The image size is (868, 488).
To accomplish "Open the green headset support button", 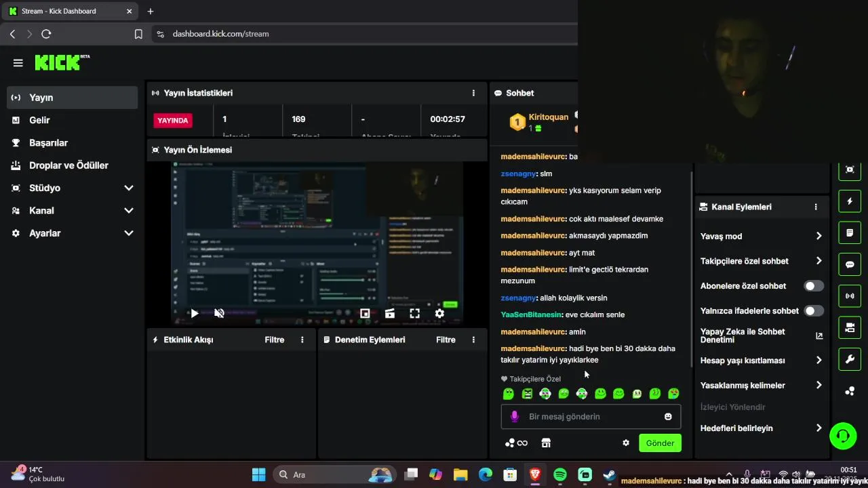I will (x=843, y=436).
